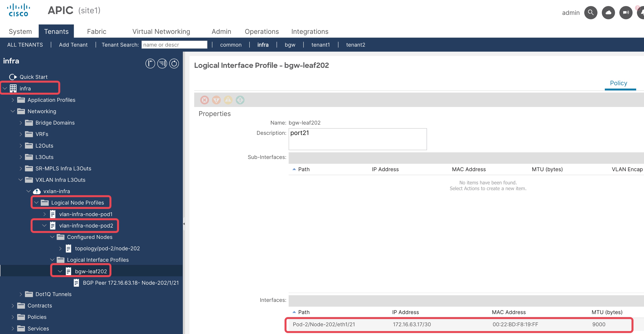This screenshot has width=644, height=334.
Task: Click the critical faults red icon
Action: point(204,100)
